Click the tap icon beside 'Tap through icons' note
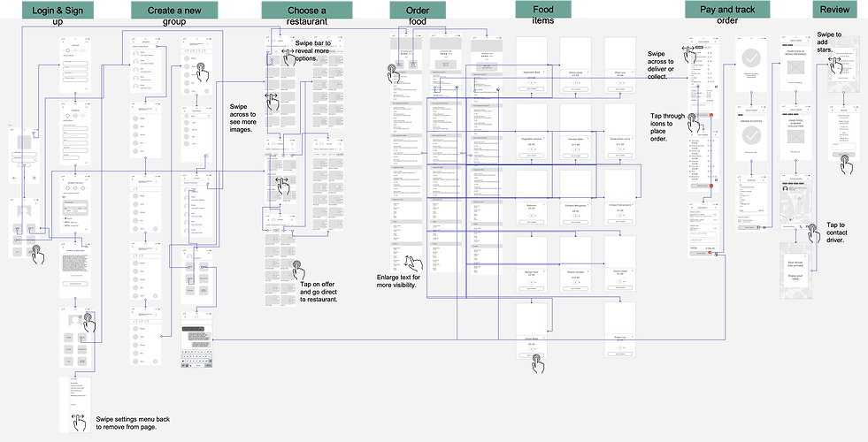This screenshot has width=868, height=442. (694, 123)
